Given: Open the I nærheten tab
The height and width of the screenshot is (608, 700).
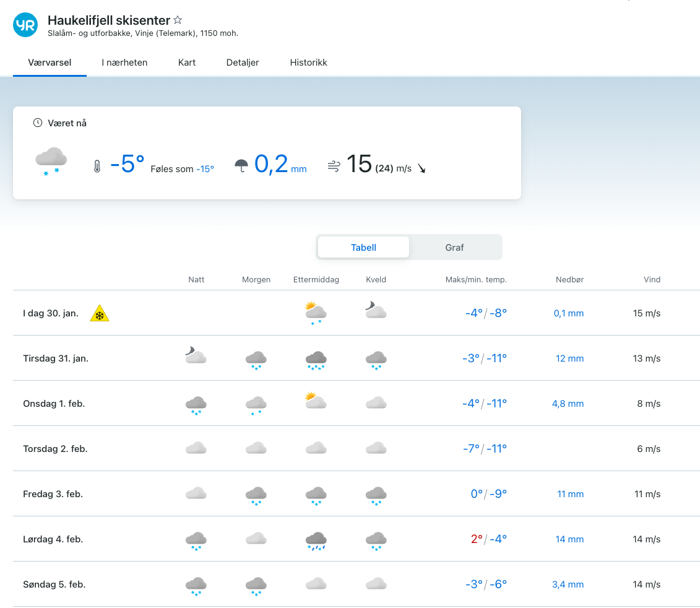Looking at the screenshot, I should [124, 63].
